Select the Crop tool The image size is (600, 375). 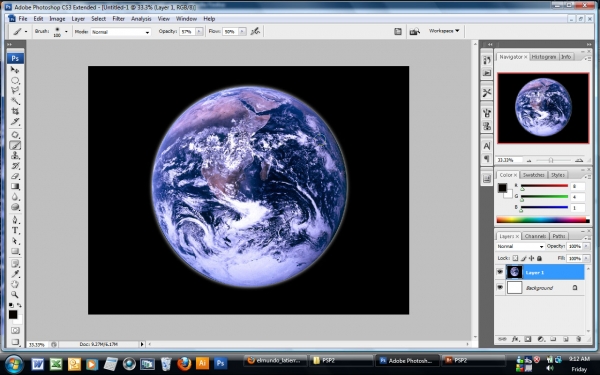click(x=15, y=111)
